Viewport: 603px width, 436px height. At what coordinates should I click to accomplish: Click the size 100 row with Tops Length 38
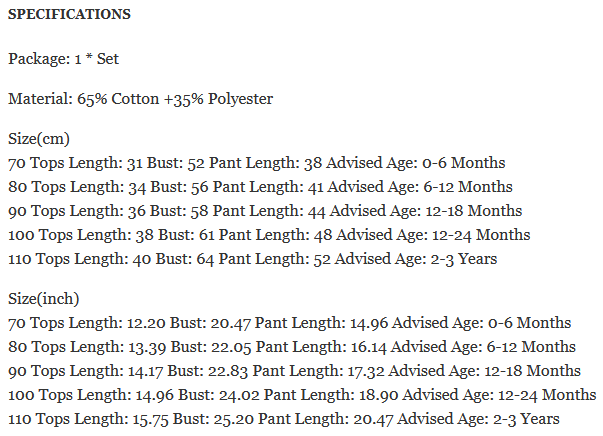[x=269, y=235]
